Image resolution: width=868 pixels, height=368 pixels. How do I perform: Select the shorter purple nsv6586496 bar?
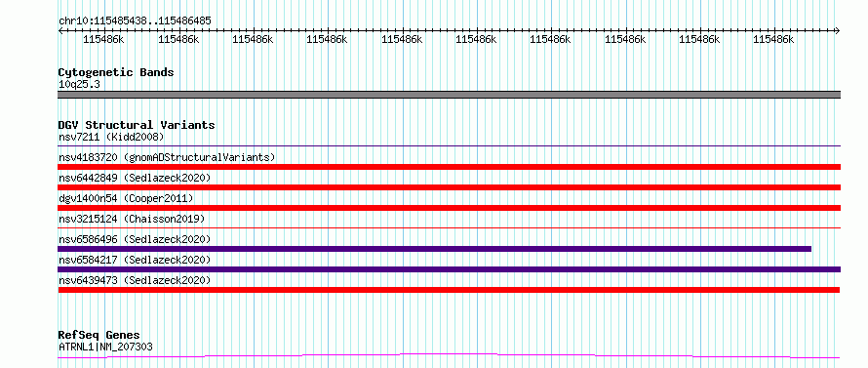(435, 249)
